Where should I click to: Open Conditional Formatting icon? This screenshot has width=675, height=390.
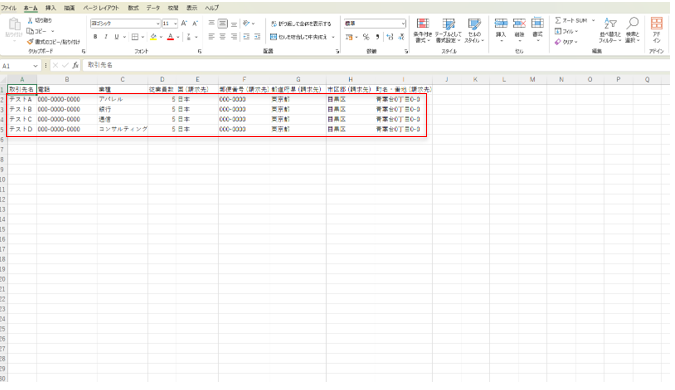point(423,24)
